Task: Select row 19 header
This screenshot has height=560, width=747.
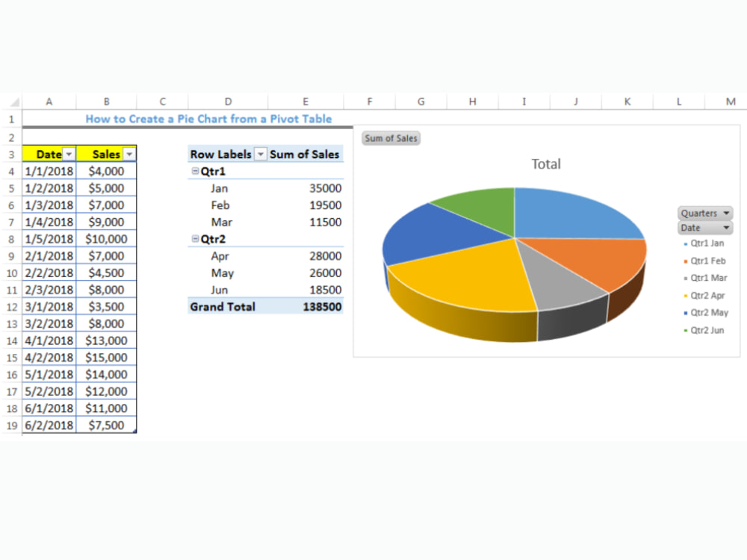Action: click(x=11, y=426)
